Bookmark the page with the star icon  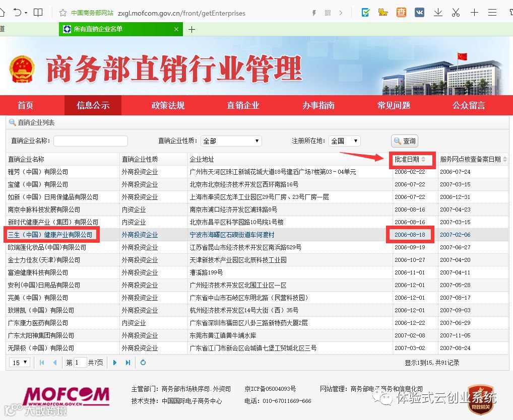[x=63, y=13]
